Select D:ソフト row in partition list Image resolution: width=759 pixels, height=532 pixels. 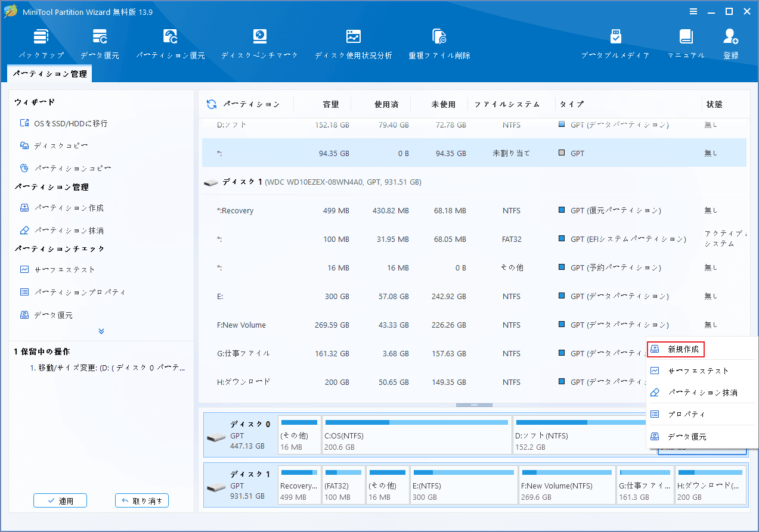[x=474, y=125]
